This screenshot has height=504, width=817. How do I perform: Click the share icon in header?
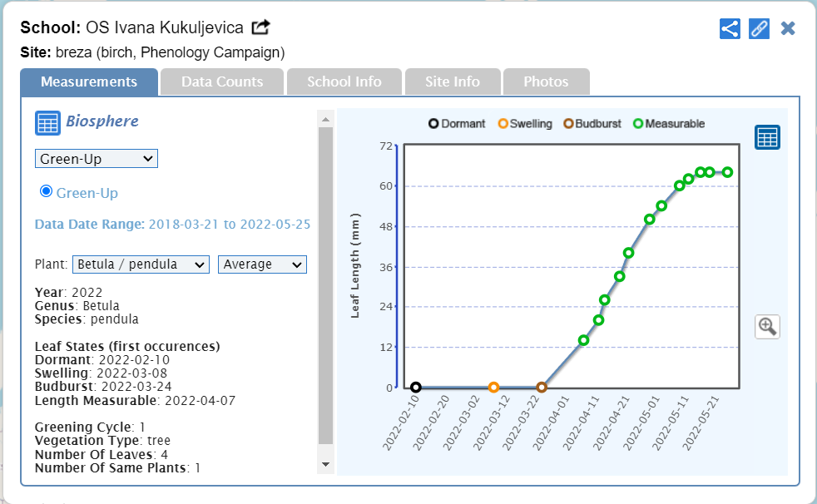(730, 28)
